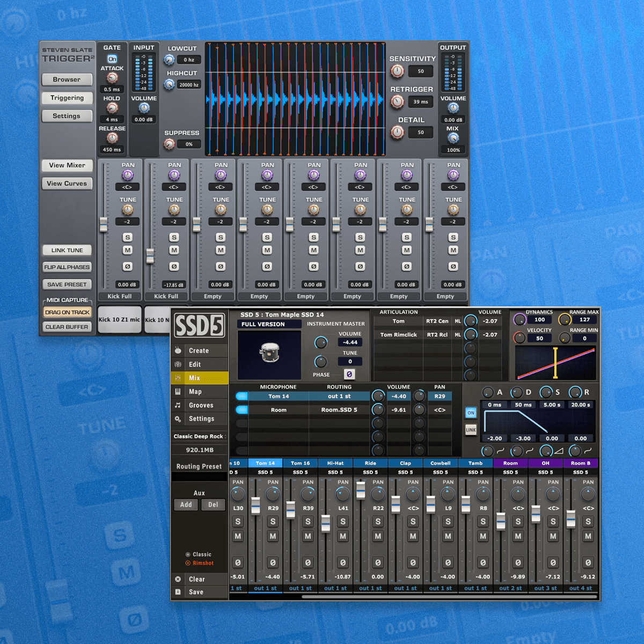The image size is (644, 644).
Task: Click the Room B channel volume fader
Action: click(571, 518)
